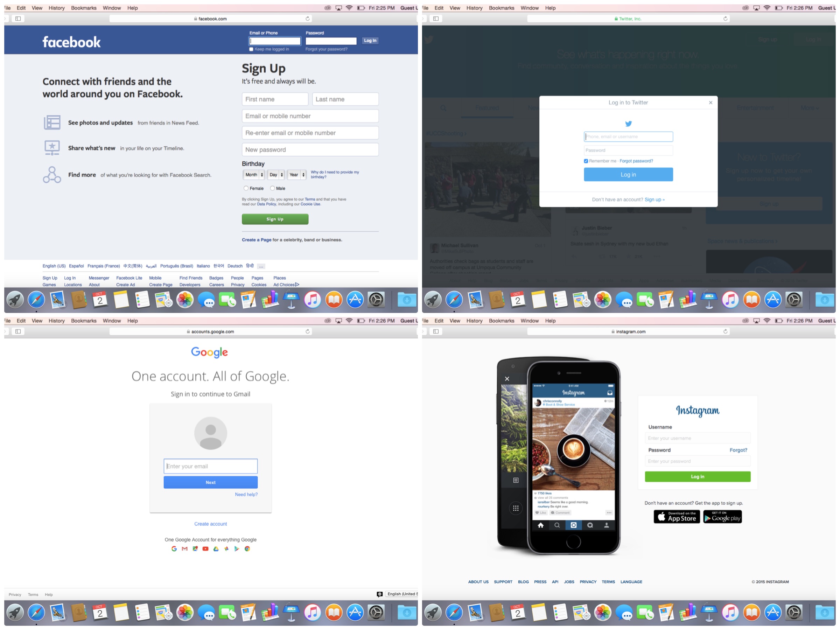This screenshot has height=630, width=840.
Task: Click the Chrome icon on the Google page
Action: (x=247, y=549)
